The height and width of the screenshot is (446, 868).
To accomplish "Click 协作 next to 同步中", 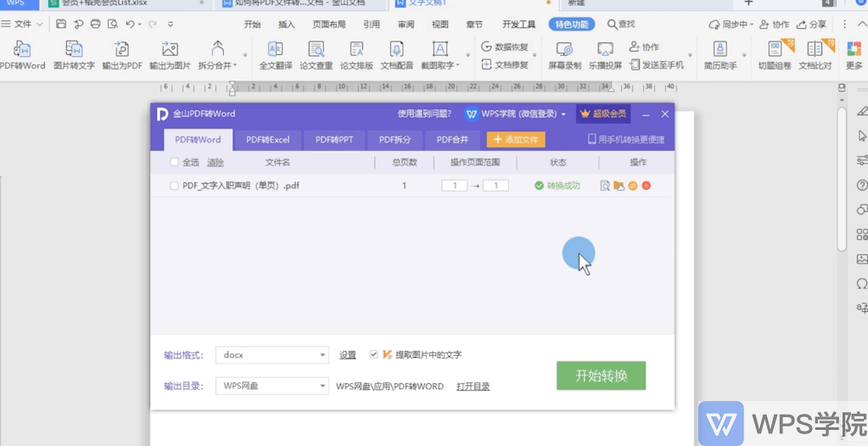I will click(775, 24).
